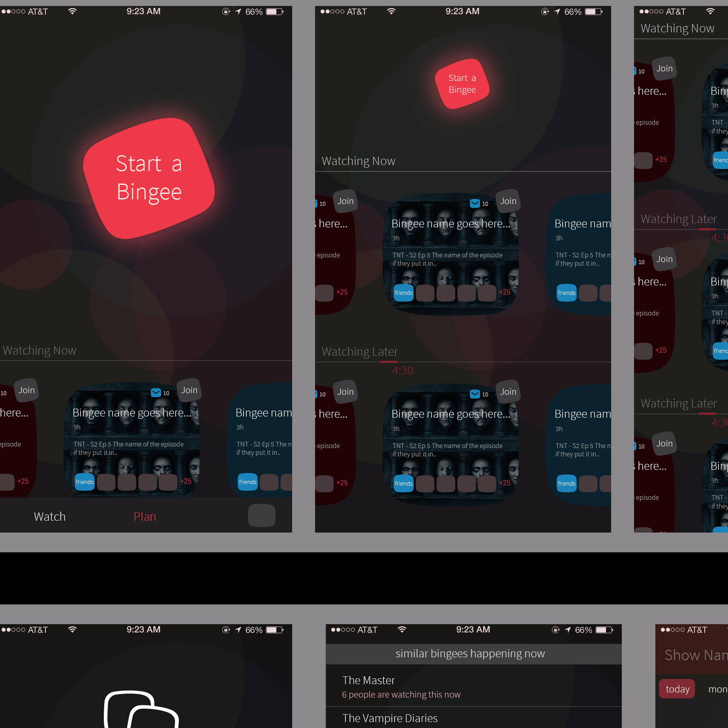Image resolution: width=728 pixels, height=728 pixels.
Task: Tap friends chip on Watch/Plan screen faces card
Action: point(84,482)
